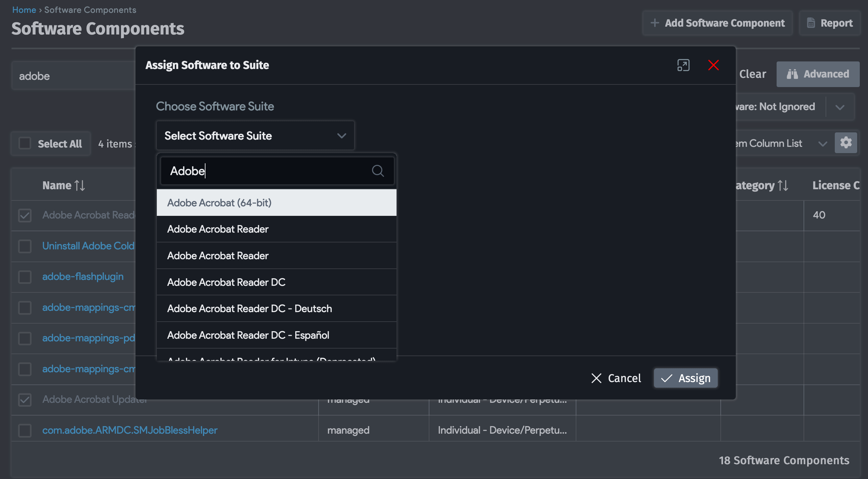Sort the table by the Name column arrows
This screenshot has height=479, width=868.
[x=80, y=185]
